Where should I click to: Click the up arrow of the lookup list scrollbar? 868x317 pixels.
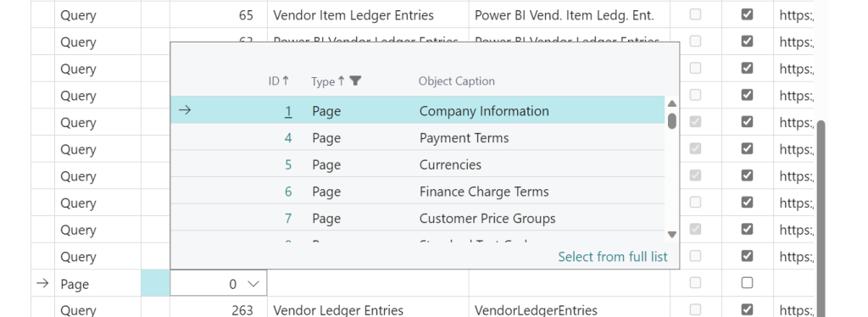click(x=672, y=103)
